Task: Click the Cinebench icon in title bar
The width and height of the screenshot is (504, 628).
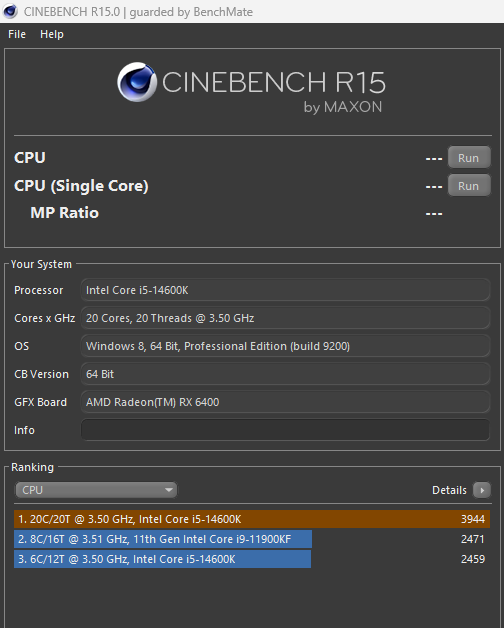Action: point(10,11)
